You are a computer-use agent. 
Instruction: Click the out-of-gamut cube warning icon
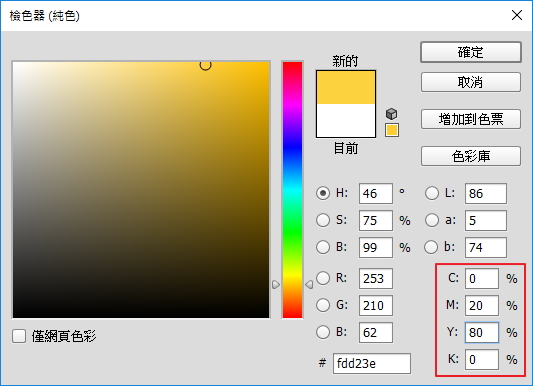(392, 114)
